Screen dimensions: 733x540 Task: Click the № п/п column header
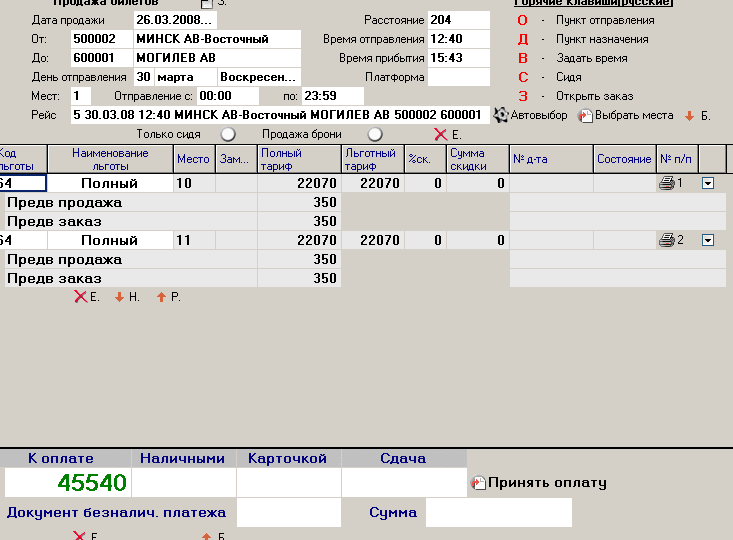click(x=677, y=159)
